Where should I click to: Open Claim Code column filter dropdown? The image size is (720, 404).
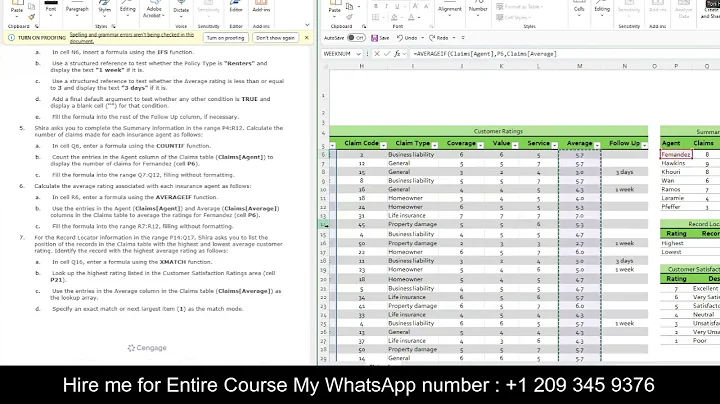pyautogui.click(x=383, y=146)
